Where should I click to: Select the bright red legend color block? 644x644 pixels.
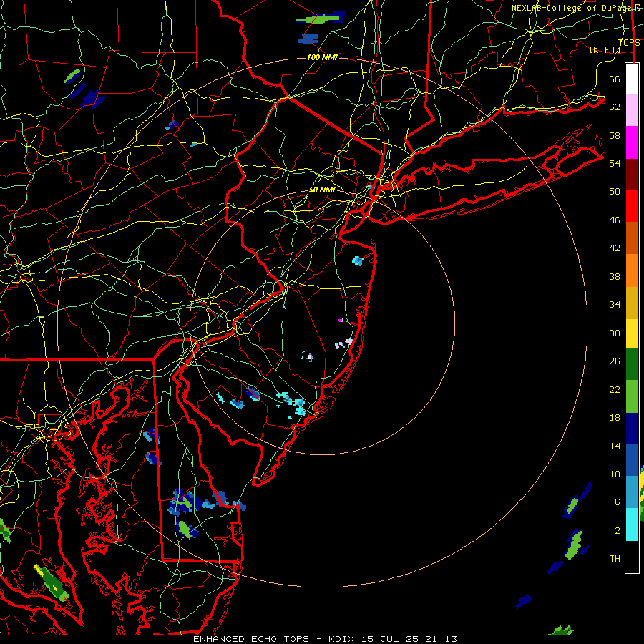coord(632,206)
